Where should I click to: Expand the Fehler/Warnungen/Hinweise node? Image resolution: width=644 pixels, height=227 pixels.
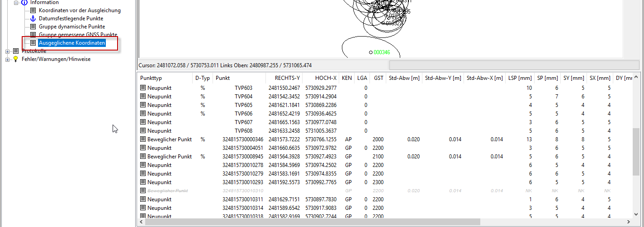pos(7,59)
